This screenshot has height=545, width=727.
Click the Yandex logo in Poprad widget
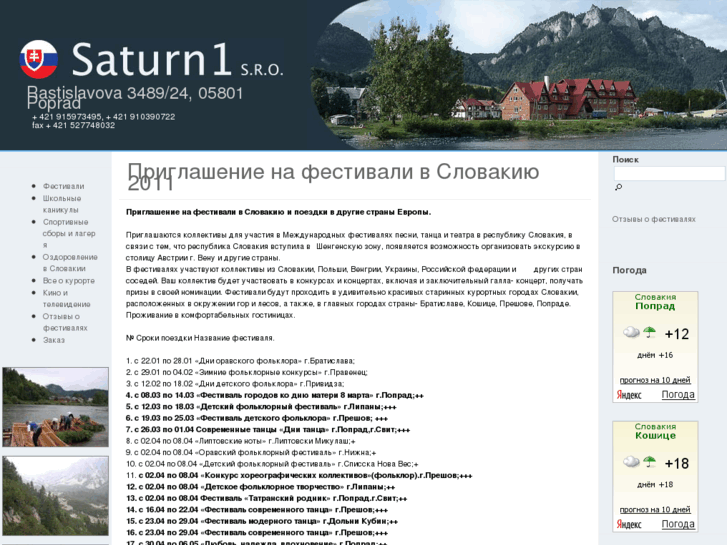629,395
